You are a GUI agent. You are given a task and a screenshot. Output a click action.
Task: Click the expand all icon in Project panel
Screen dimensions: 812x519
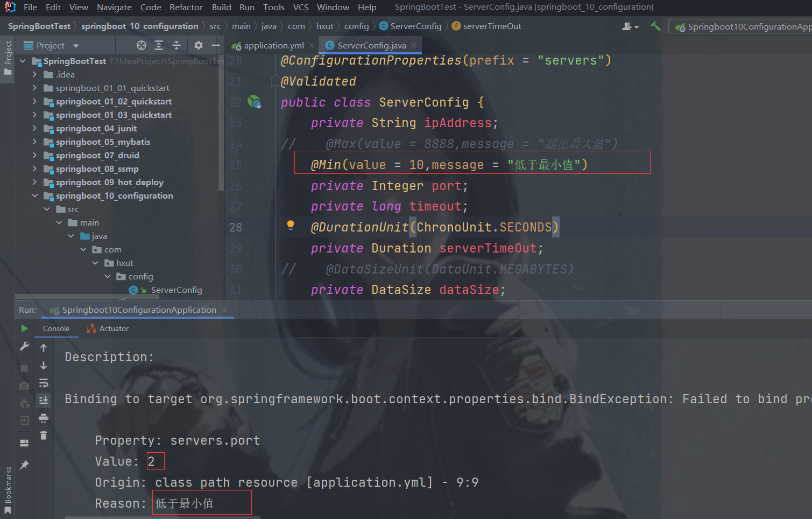click(x=159, y=45)
